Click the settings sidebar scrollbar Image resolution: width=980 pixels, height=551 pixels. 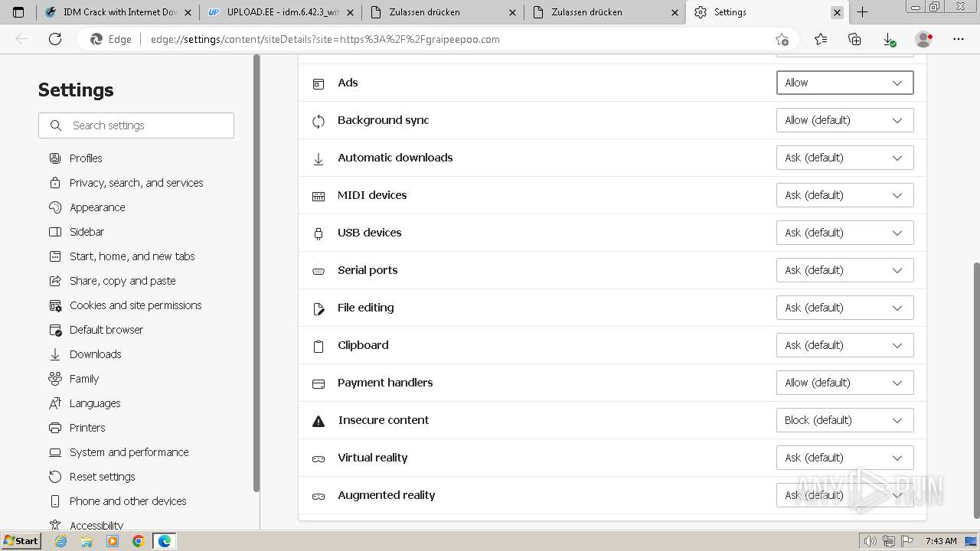click(x=256, y=273)
